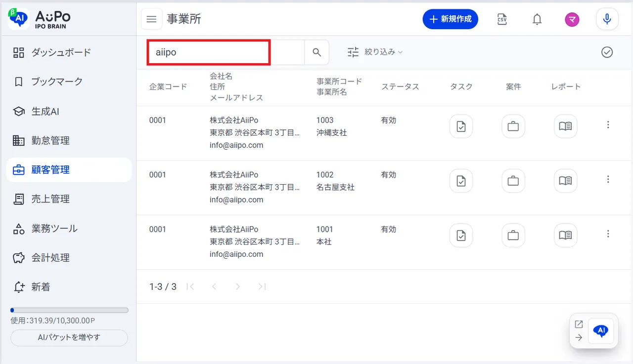The image size is (633, 364).
Task: Click the hamburger menu icon
Action: [152, 19]
